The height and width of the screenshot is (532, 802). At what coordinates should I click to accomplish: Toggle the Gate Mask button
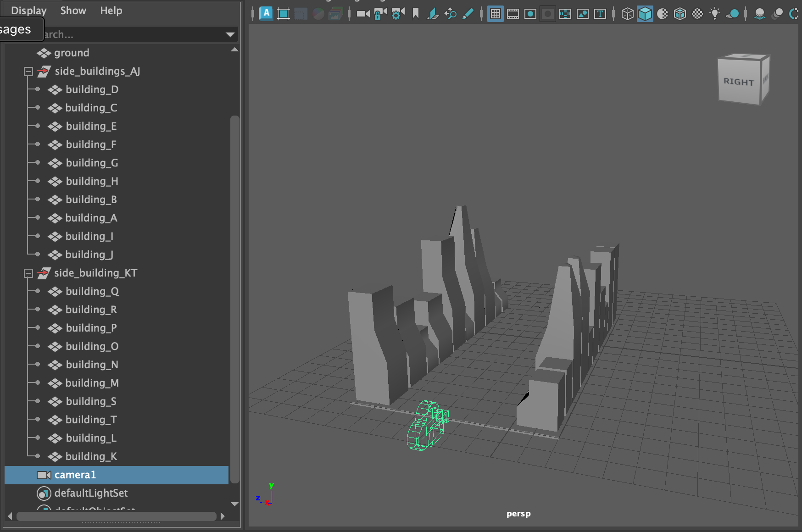547,14
